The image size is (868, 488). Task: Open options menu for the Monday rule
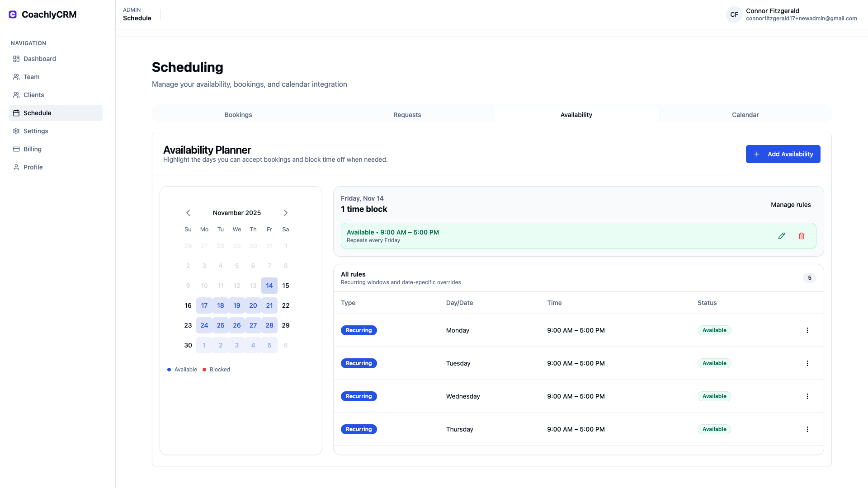807,330
